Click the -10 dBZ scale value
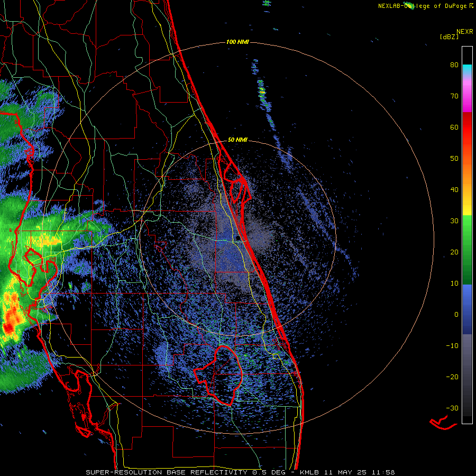This screenshot has height=476, width=476. point(452,346)
